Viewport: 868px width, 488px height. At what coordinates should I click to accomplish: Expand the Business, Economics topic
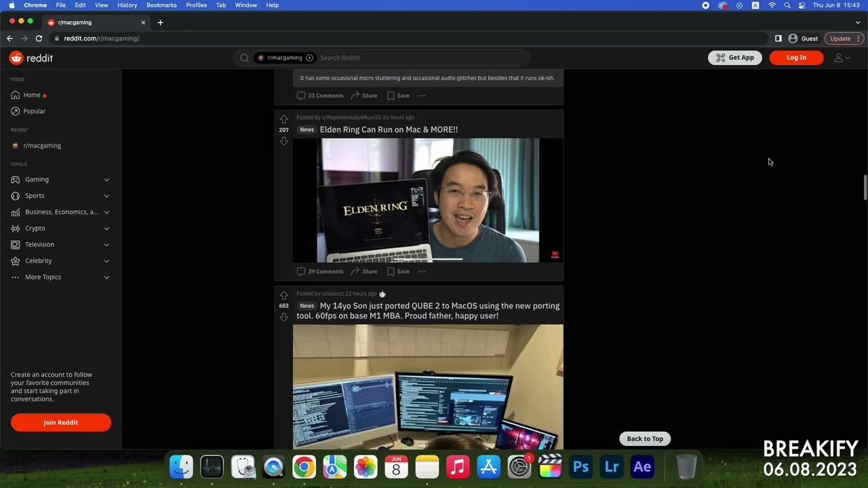coord(60,212)
